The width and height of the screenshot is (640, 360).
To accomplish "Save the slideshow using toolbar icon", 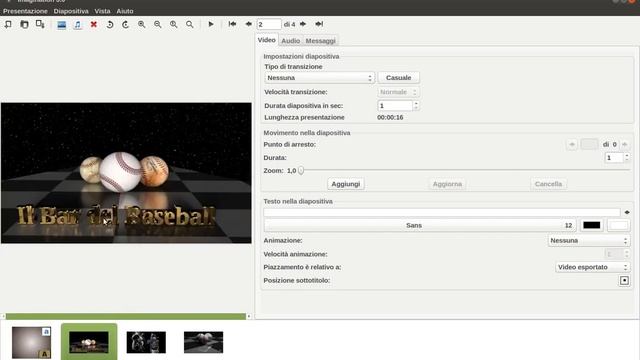I will click(x=40, y=24).
